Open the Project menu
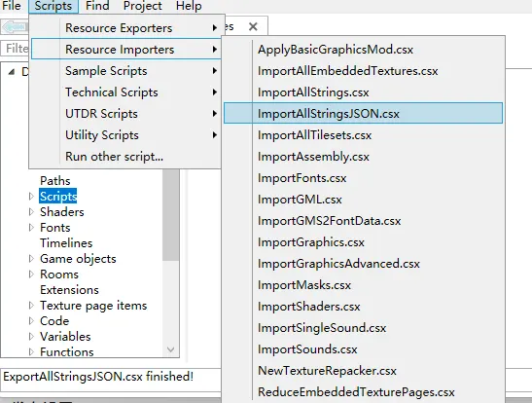The width and height of the screenshot is (532, 403). click(x=143, y=6)
